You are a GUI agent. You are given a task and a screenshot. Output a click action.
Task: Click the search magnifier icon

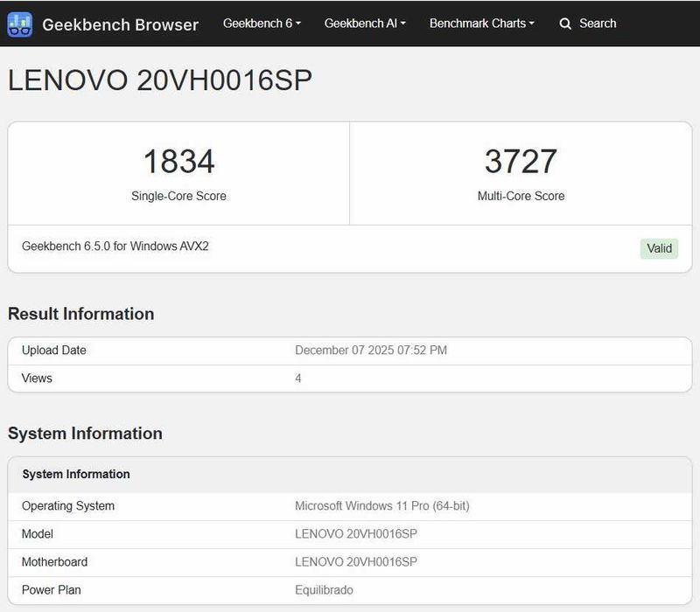[x=565, y=24]
